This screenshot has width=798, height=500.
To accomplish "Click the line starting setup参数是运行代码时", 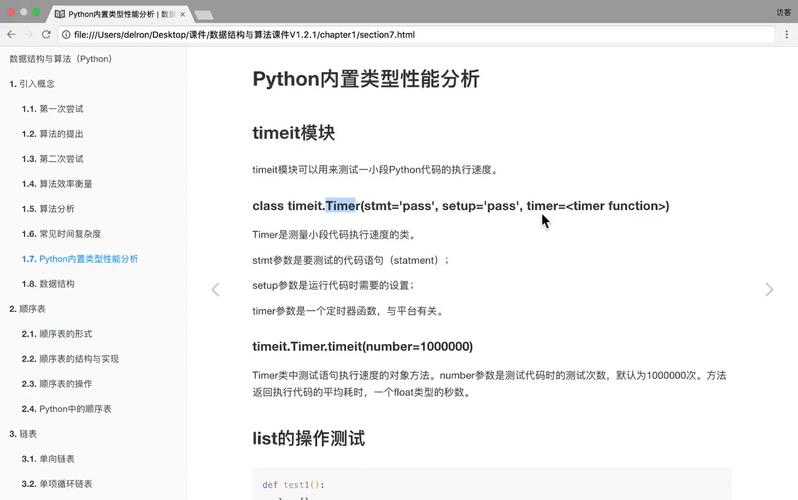I will coord(334,285).
